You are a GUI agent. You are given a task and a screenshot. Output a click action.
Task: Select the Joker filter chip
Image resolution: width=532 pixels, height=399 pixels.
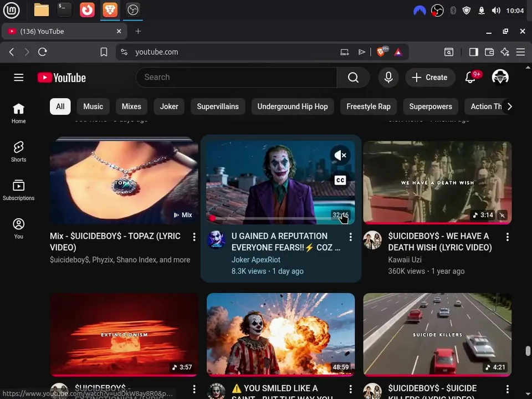tap(169, 106)
